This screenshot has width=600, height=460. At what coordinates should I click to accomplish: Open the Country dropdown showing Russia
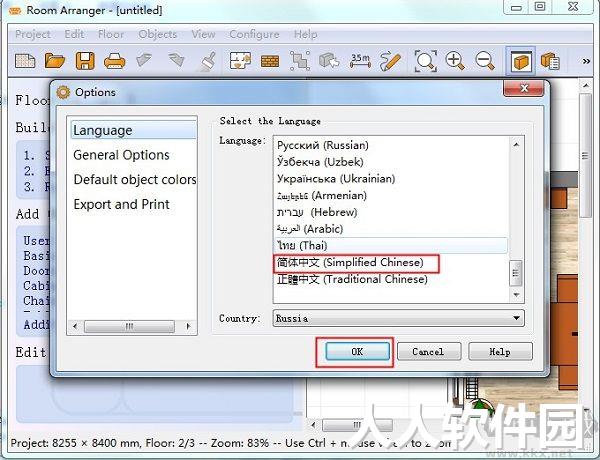[x=398, y=318]
